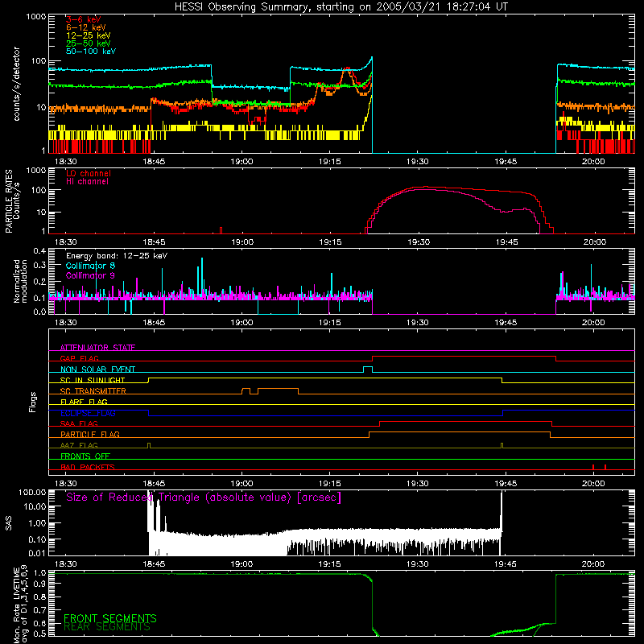Select the 'ATTENUATOR STATE' flag label
Viewport: 644px width, 644px height.
click(x=97, y=348)
